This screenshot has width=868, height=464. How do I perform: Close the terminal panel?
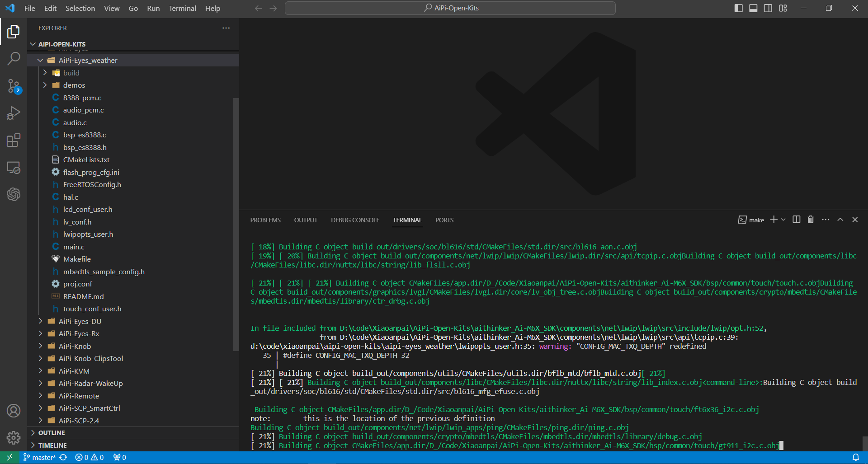pos(855,220)
